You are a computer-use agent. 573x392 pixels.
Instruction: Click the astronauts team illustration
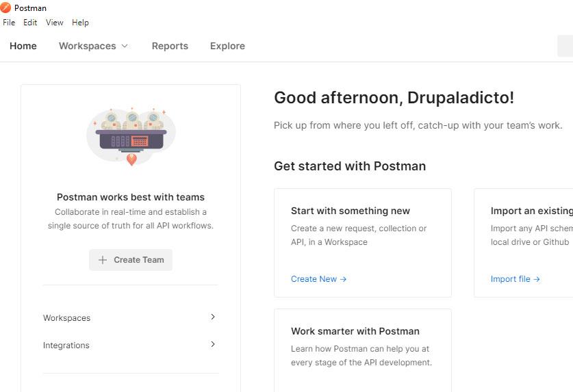click(x=131, y=136)
